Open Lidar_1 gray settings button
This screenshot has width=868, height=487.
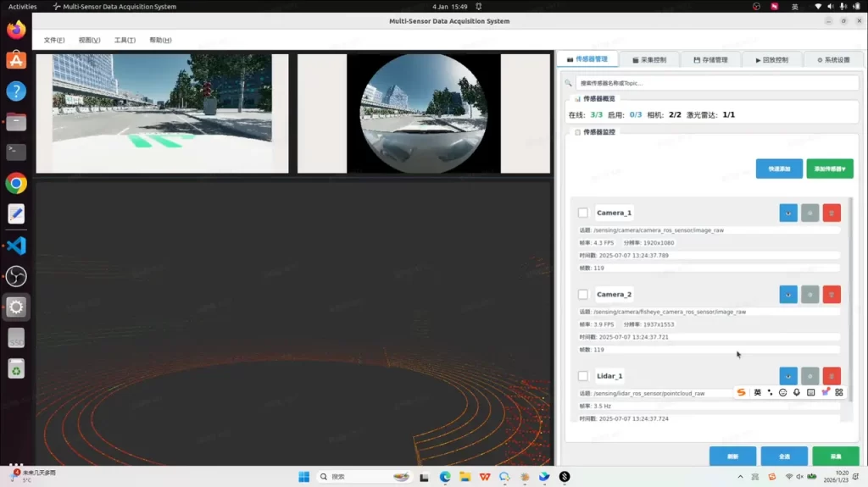810,376
